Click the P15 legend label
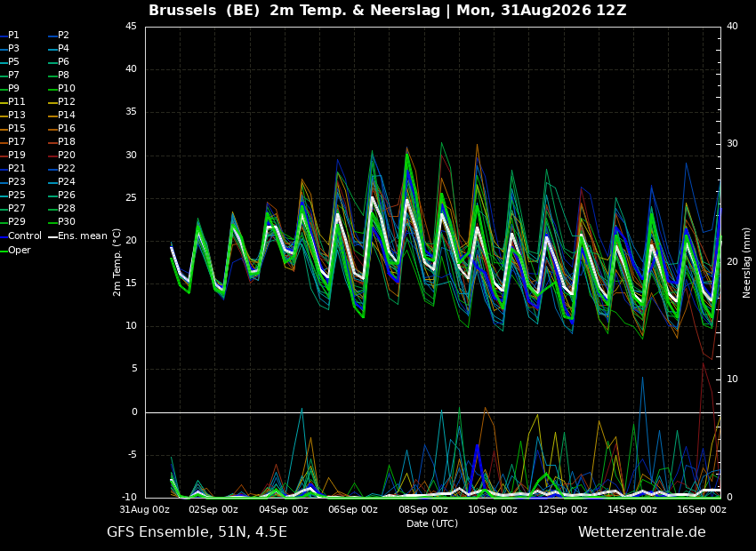The height and width of the screenshot is (551, 756). coord(17,128)
